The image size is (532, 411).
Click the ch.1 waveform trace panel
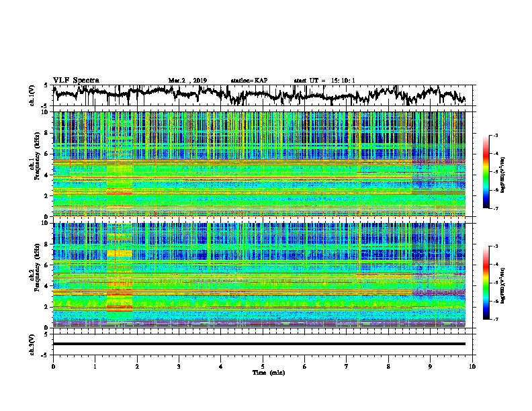[262, 95]
